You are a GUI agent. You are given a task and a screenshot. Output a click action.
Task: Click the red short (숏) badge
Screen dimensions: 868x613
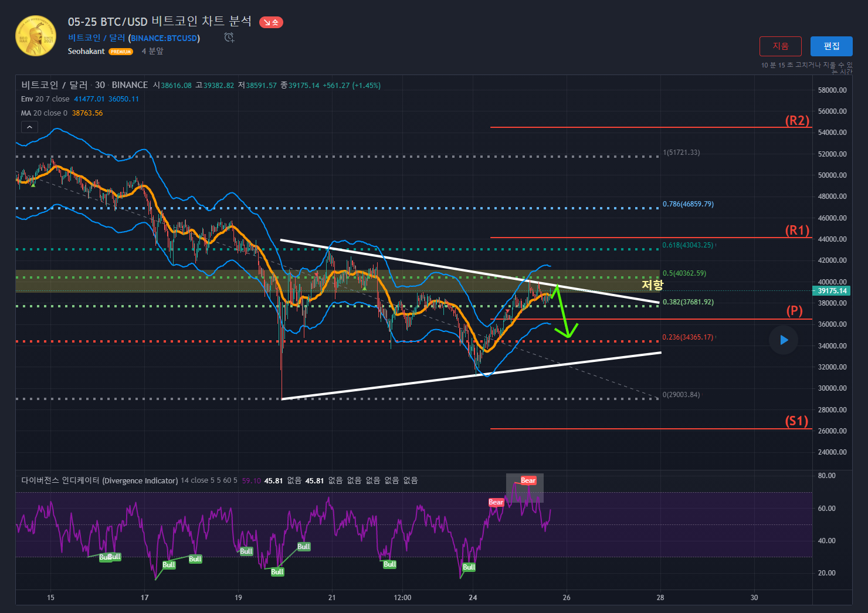tap(271, 22)
